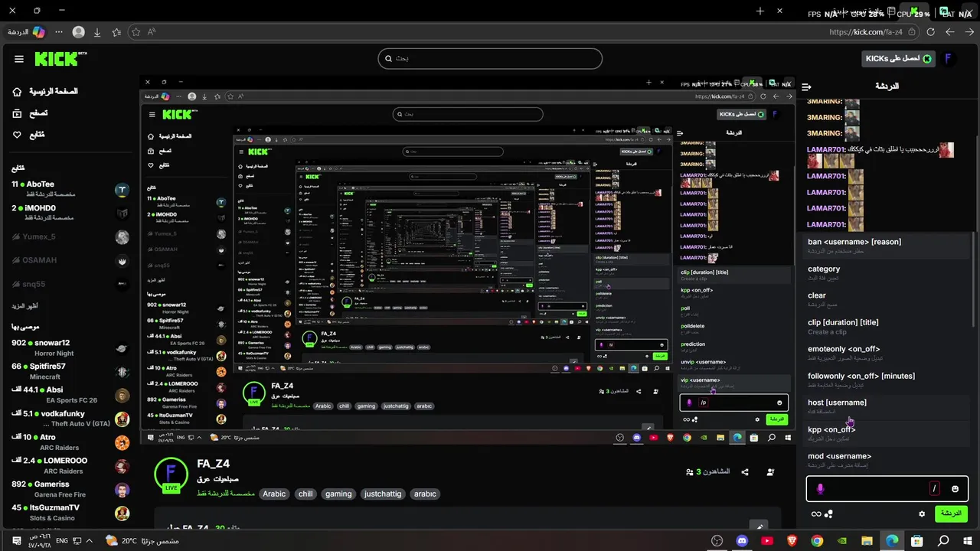Open Absi EA Sports FC 26 channel

pyautogui.click(x=70, y=395)
